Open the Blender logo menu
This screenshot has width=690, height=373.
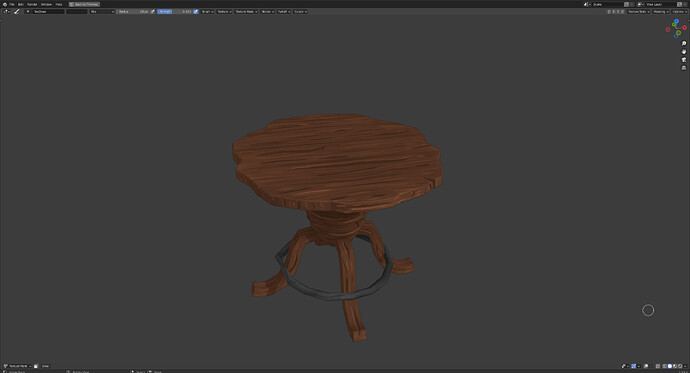(x=5, y=4)
